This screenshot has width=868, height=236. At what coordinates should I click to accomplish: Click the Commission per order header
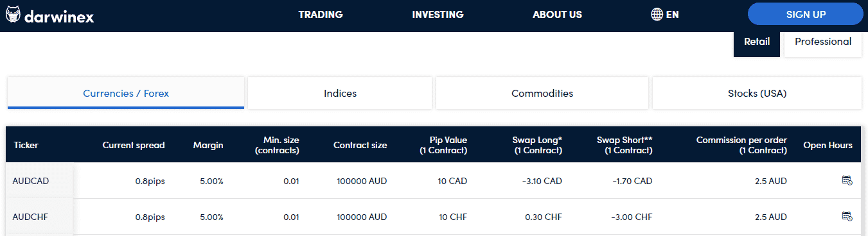click(x=741, y=145)
